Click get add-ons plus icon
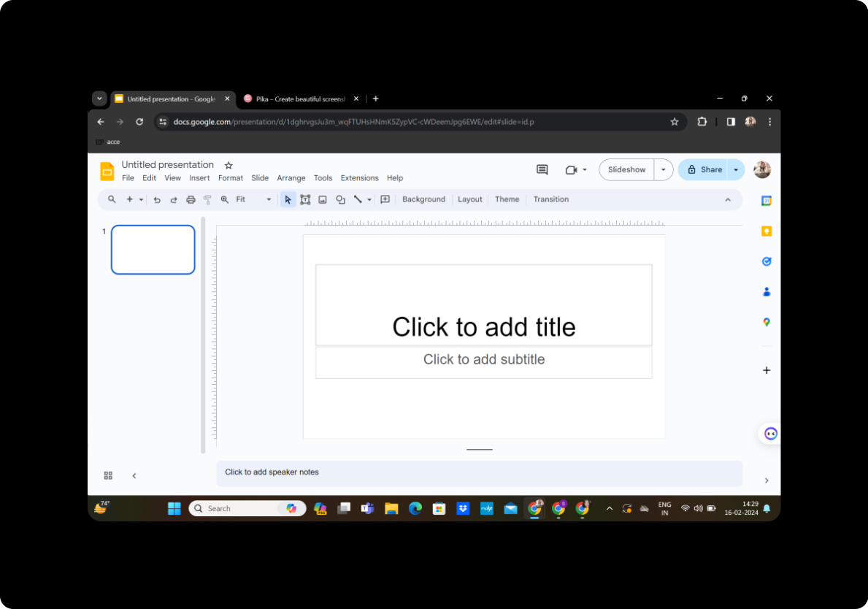868x609 pixels. [766, 369]
